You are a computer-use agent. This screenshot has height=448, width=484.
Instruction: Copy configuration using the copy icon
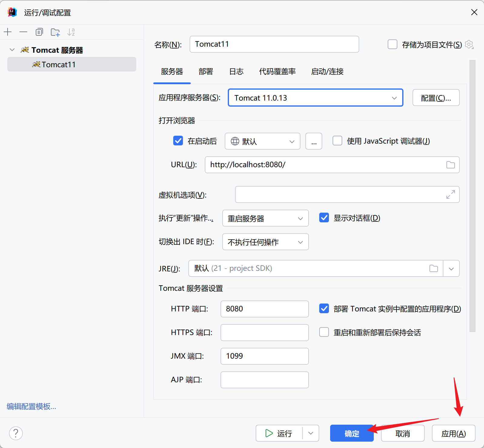(39, 32)
